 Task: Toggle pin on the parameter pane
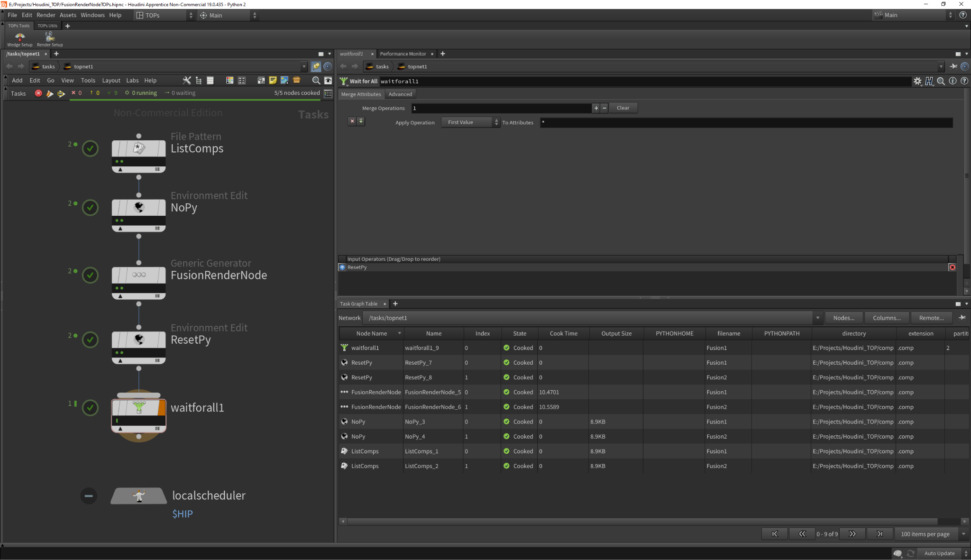(953, 66)
